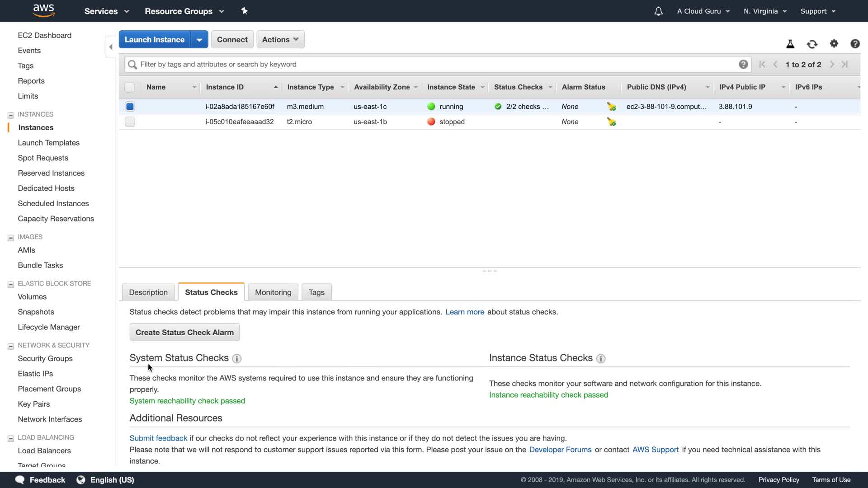The height and width of the screenshot is (488, 868).
Task: Open the Actions dropdown menu
Action: pyautogui.click(x=280, y=39)
